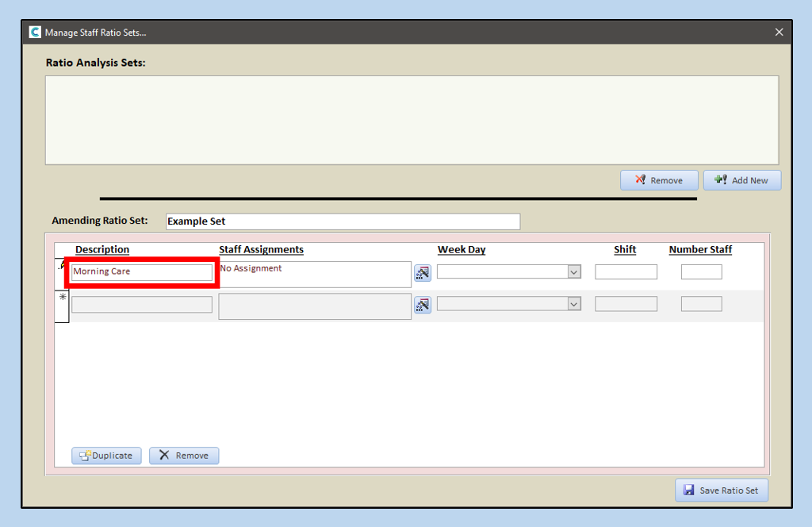Screen dimensions: 812x527
Task: Click Remove under the Ratio Analysis Sets list
Action: pyautogui.click(x=659, y=180)
